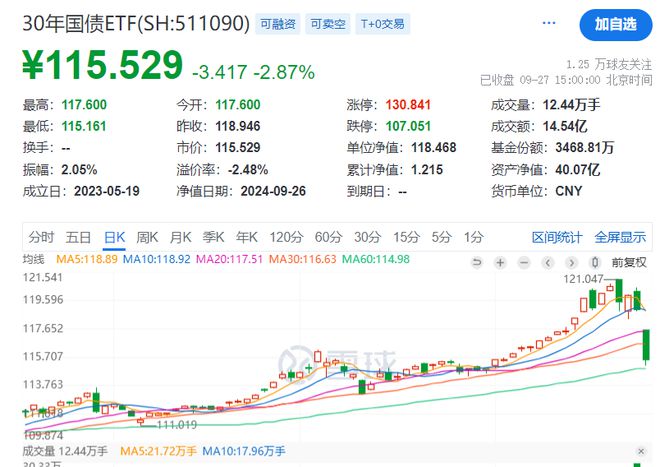Select the 60分 interval tab
Screen dimensions: 660x467
tap(328, 237)
